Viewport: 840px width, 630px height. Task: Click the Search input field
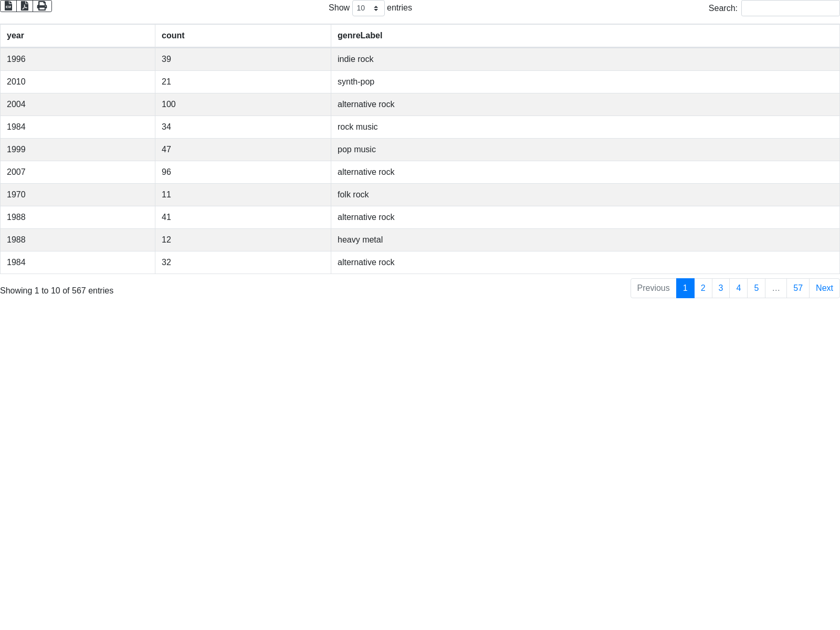coord(790,8)
